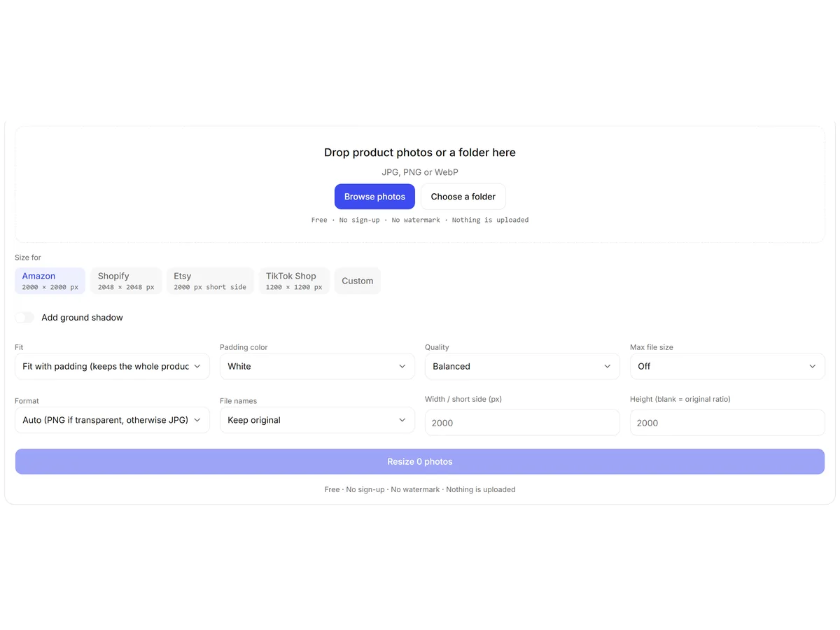The height and width of the screenshot is (630, 840).
Task: Click the 'Fit' field label
Action: [x=19, y=347]
